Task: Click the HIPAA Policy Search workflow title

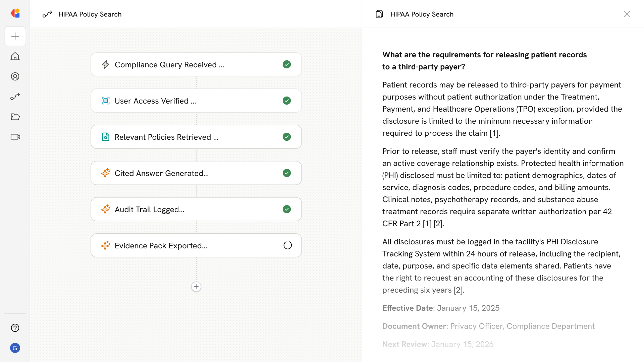Action: [90, 14]
